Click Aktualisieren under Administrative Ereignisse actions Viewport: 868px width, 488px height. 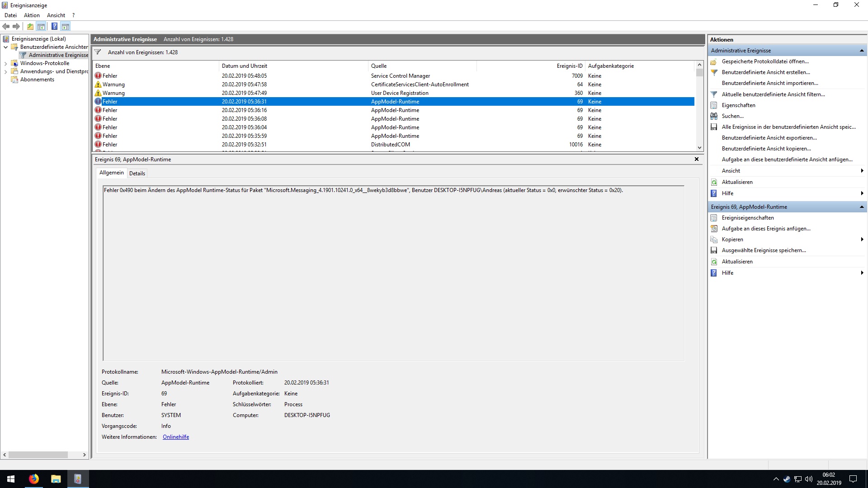[737, 182]
